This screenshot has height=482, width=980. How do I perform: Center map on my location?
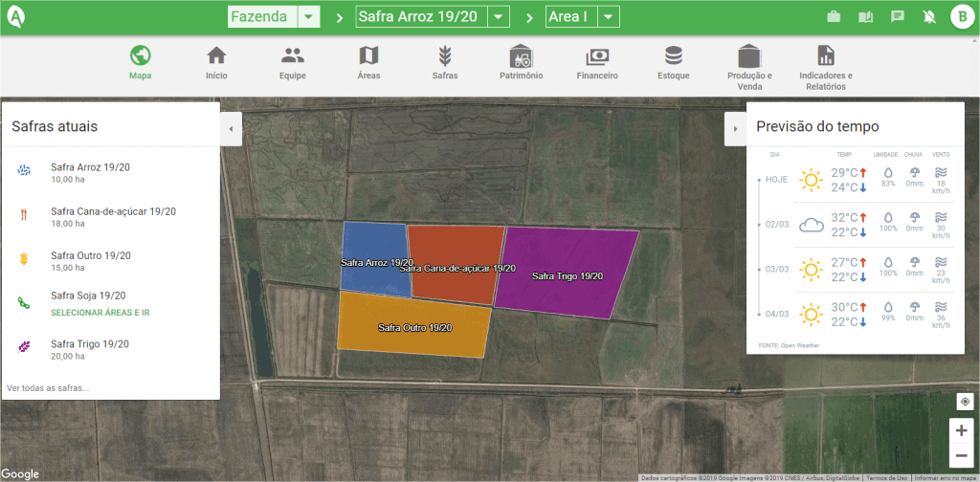(963, 402)
